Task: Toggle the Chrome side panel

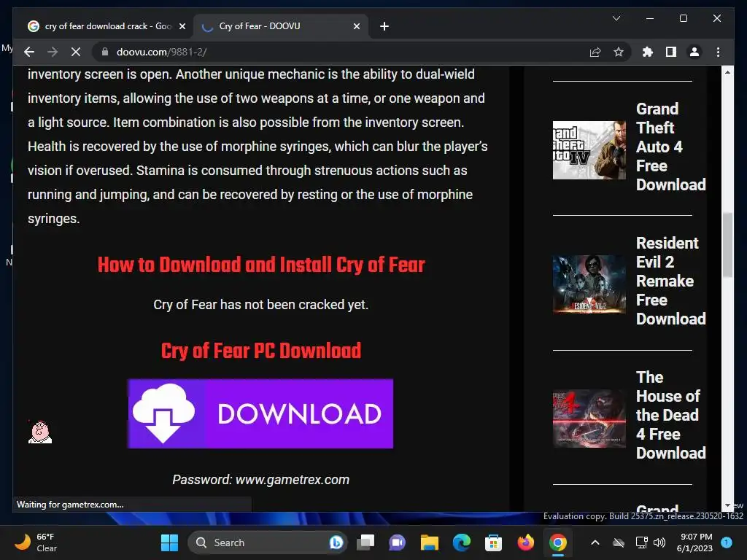Action: 671,52
